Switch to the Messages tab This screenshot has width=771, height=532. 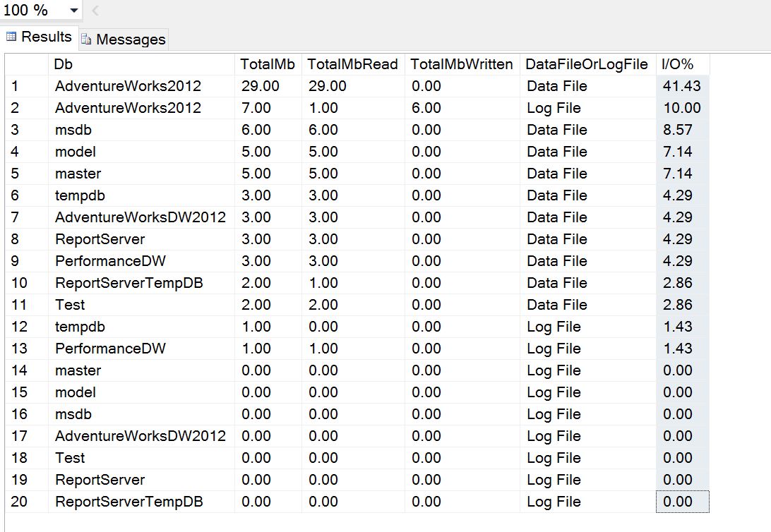[x=124, y=40]
